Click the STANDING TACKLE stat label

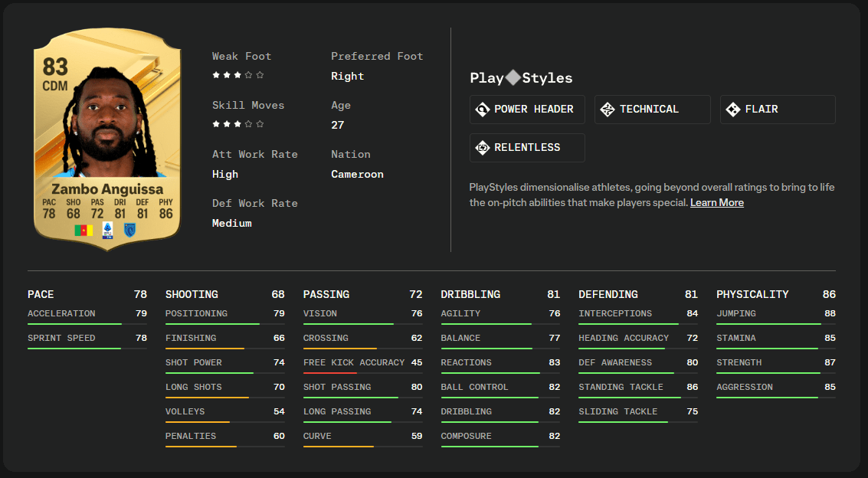[x=621, y=388]
